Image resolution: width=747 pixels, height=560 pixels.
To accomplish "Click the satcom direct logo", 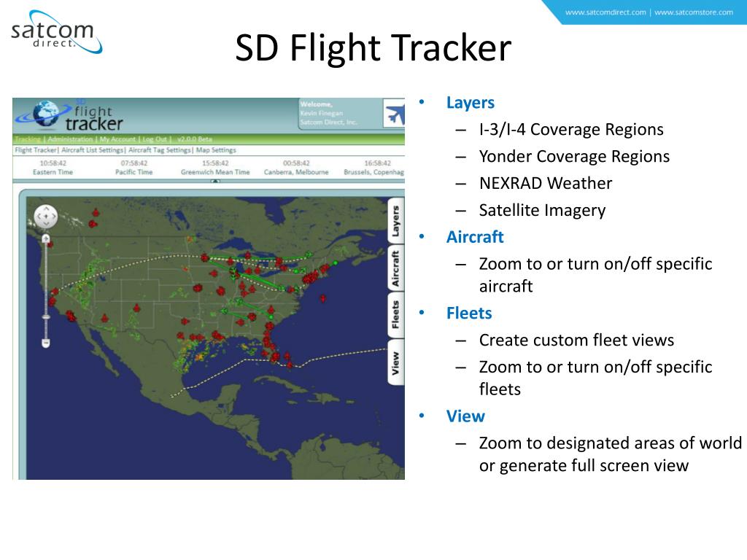I will (x=57, y=32).
